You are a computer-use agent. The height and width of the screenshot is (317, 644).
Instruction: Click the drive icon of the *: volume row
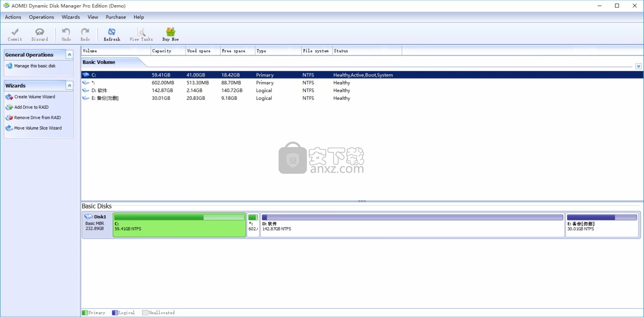pos(86,82)
